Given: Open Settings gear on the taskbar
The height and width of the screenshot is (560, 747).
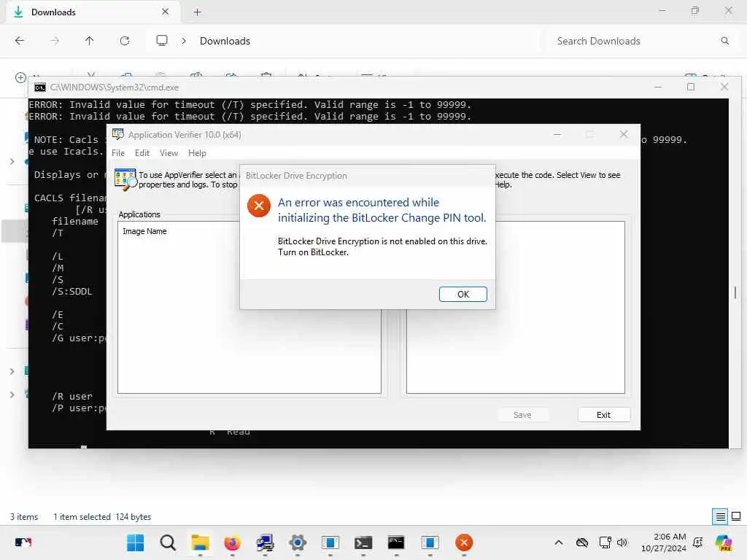Looking at the screenshot, I should [x=298, y=542].
